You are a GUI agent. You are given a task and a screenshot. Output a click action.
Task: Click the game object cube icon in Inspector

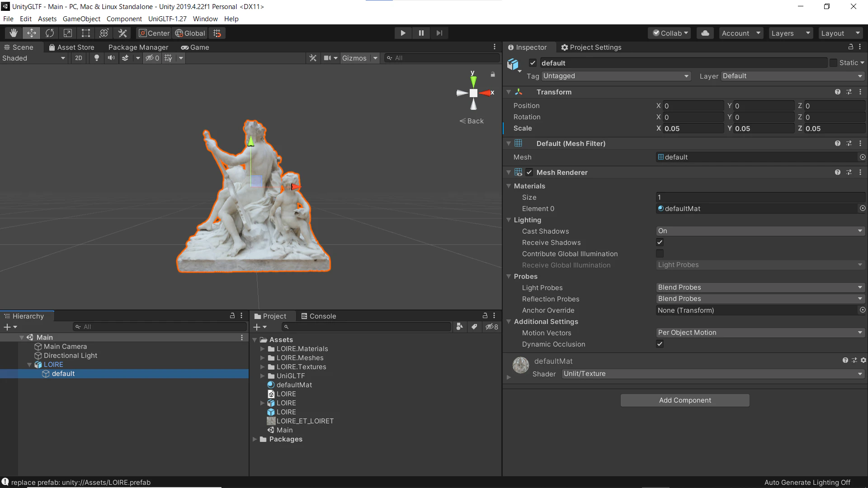(x=513, y=64)
